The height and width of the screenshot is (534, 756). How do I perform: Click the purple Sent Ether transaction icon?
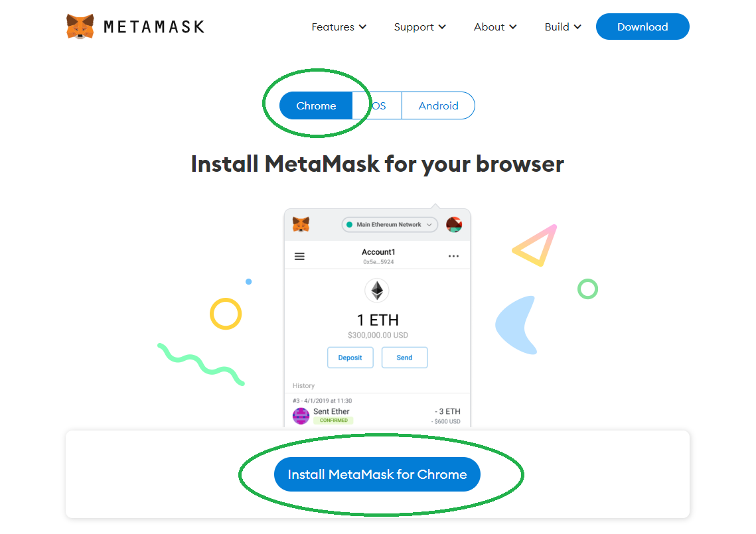point(301,415)
